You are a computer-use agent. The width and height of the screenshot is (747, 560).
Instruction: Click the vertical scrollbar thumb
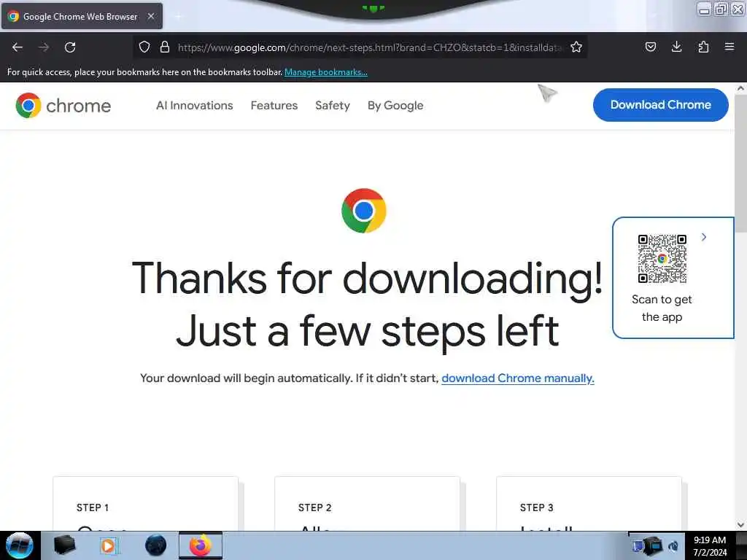point(740,163)
